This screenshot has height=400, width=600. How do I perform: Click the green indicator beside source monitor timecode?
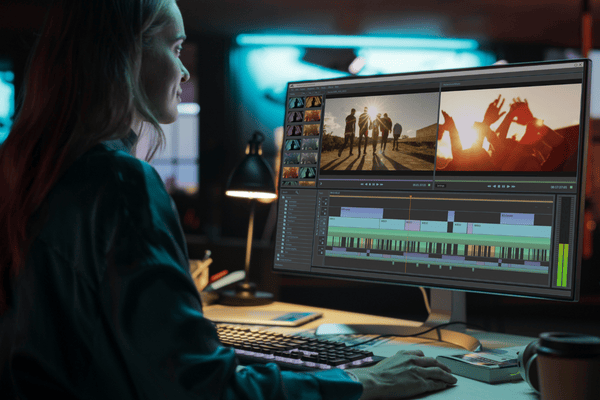pyautogui.click(x=429, y=185)
